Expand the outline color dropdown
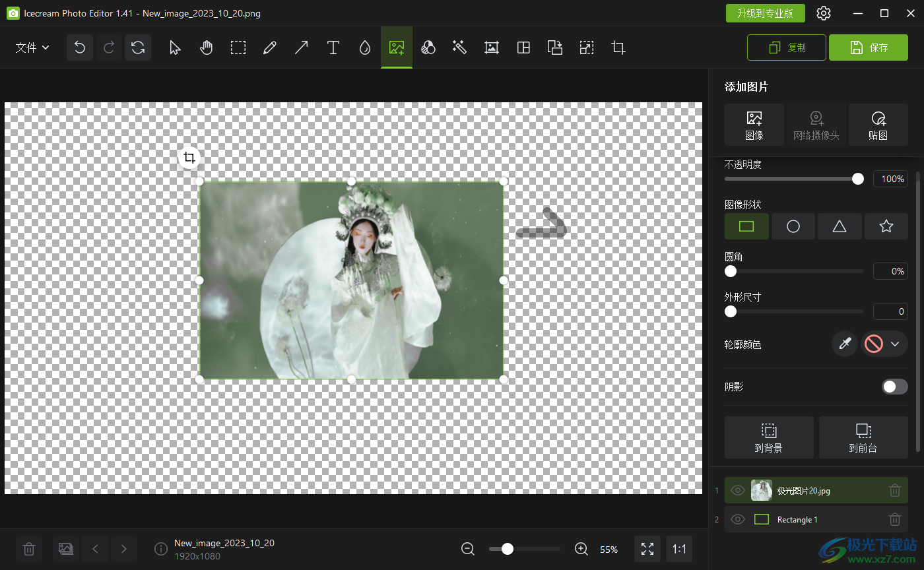Screen dimensions: 924x570 (895, 344)
